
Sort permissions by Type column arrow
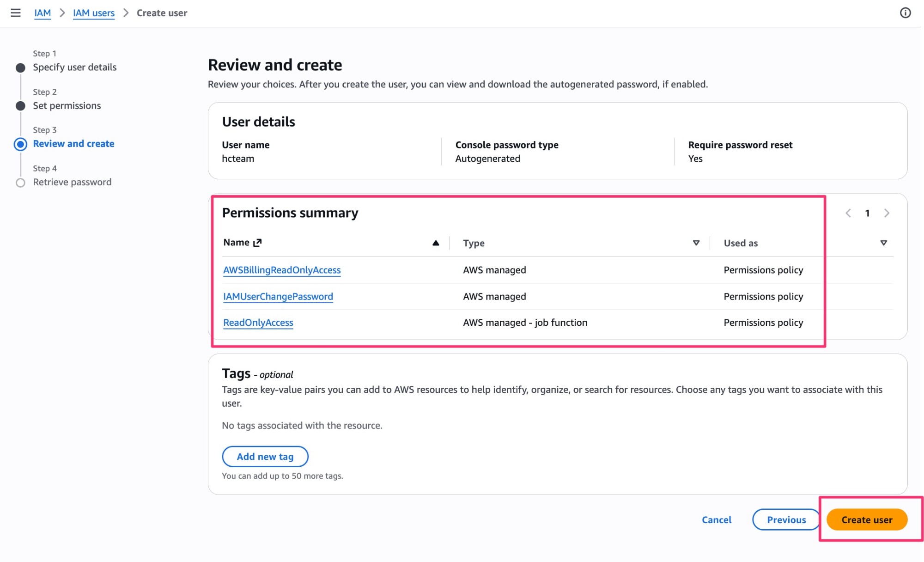point(696,243)
